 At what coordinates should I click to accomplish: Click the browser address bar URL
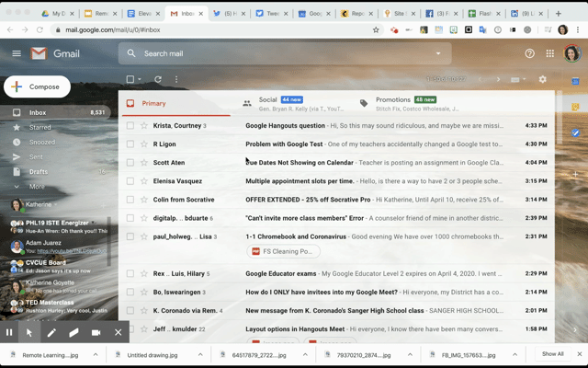113,30
